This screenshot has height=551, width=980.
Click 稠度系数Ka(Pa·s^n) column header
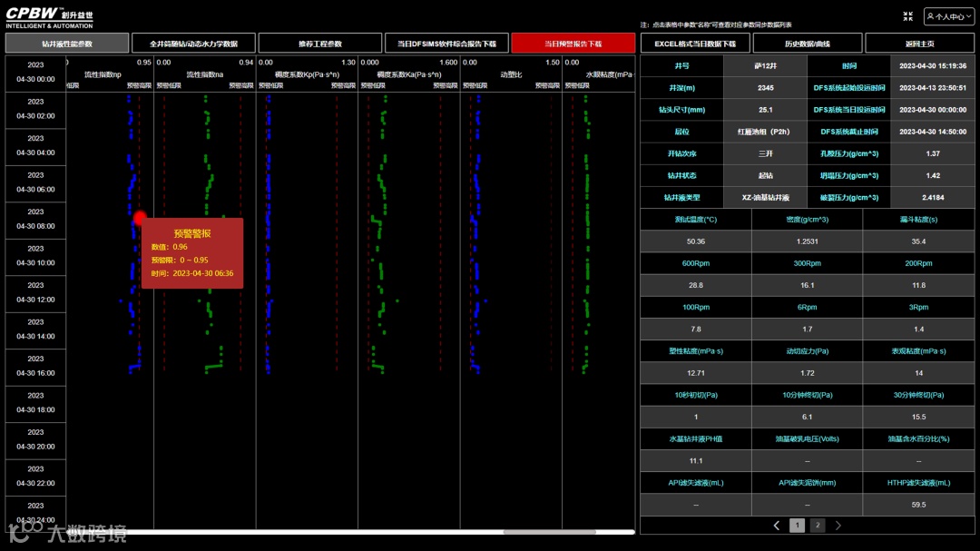[x=408, y=74]
